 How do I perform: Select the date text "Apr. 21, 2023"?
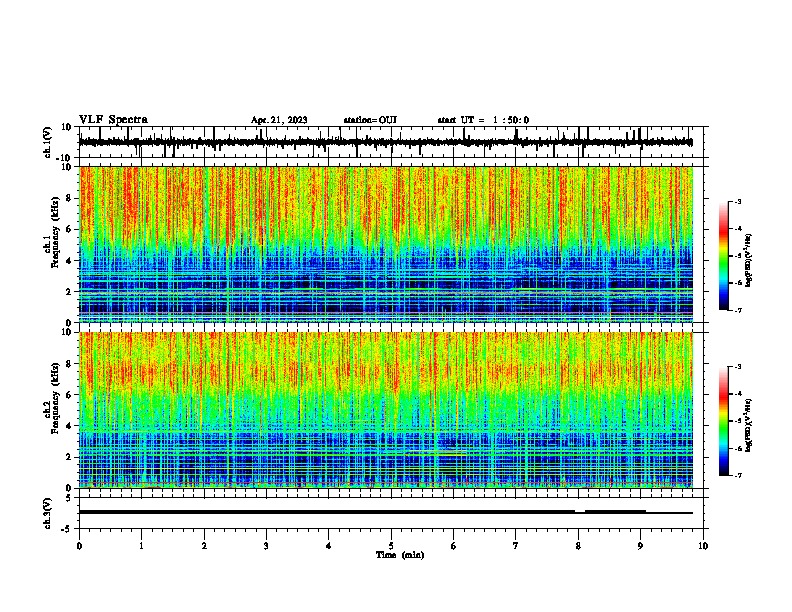(x=279, y=120)
